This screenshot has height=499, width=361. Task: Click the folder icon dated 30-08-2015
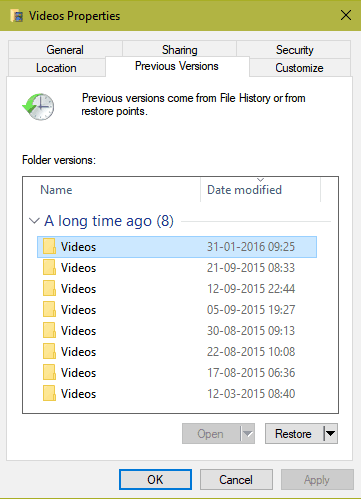click(x=49, y=331)
